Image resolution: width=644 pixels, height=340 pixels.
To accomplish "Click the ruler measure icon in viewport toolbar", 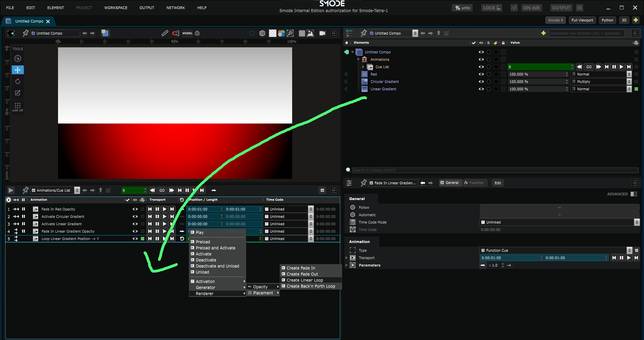I will click(x=165, y=33).
